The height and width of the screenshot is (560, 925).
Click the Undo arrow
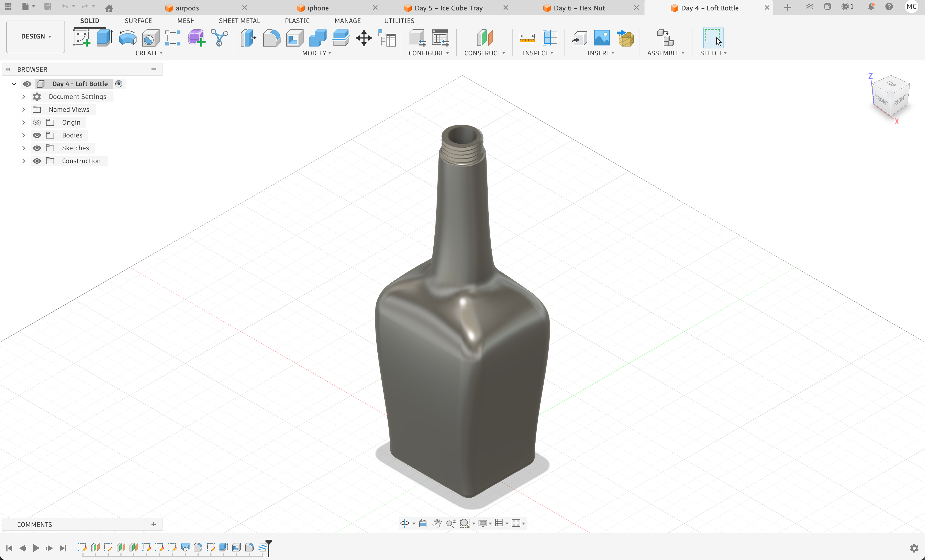65,7
